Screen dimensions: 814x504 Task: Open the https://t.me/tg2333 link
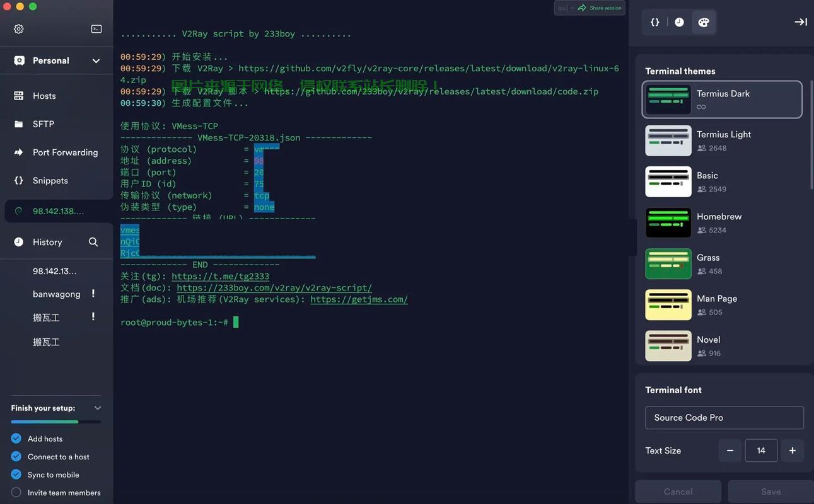(x=220, y=276)
